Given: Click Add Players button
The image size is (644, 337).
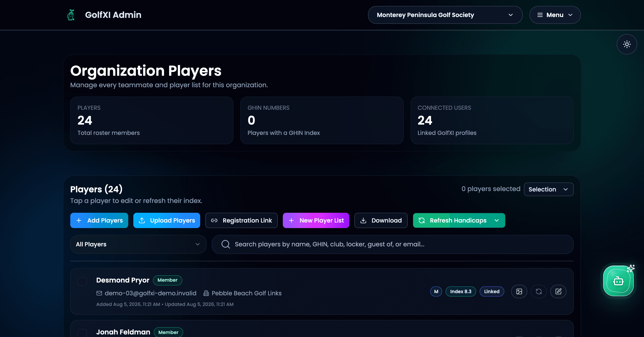Looking at the screenshot, I should [x=99, y=221].
